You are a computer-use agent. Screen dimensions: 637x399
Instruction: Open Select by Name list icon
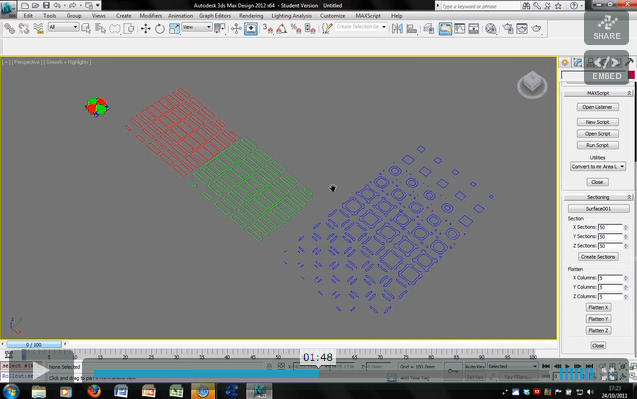(x=100, y=28)
